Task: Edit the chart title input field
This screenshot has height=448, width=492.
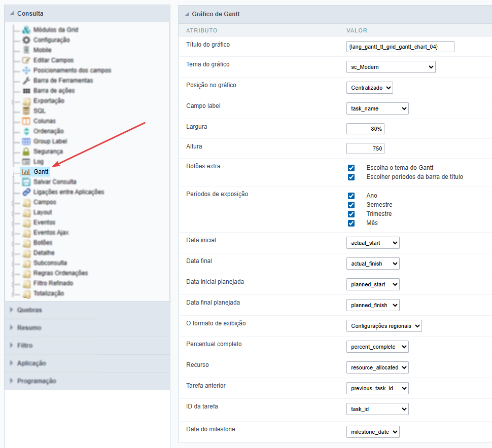Action: (400, 46)
